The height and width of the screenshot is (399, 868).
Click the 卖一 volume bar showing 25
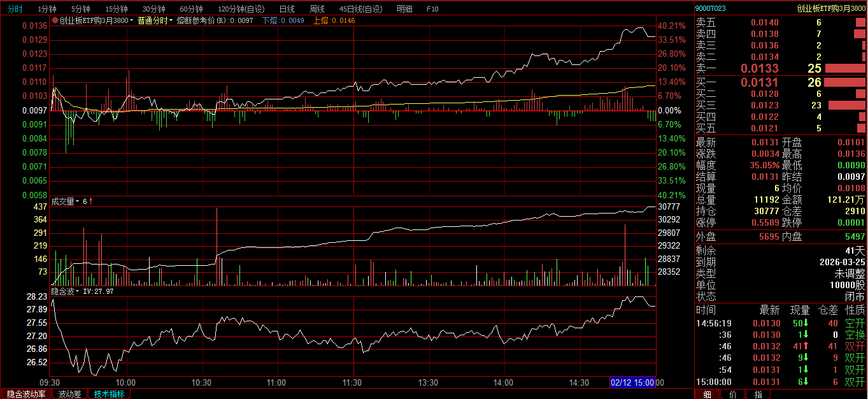coord(845,68)
